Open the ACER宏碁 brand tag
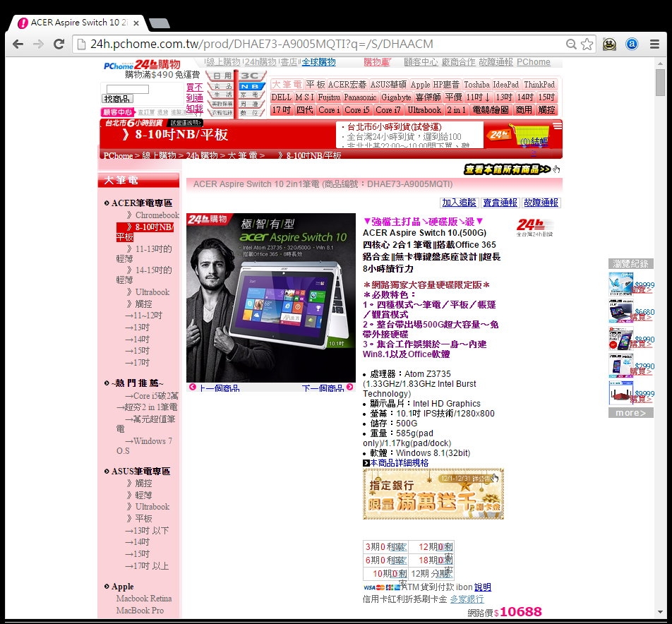The width and height of the screenshot is (672, 624). 347,85
